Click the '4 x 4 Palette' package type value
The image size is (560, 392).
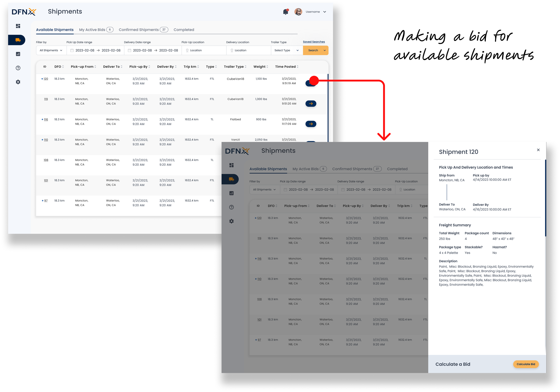pyautogui.click(x=448, y=253)
